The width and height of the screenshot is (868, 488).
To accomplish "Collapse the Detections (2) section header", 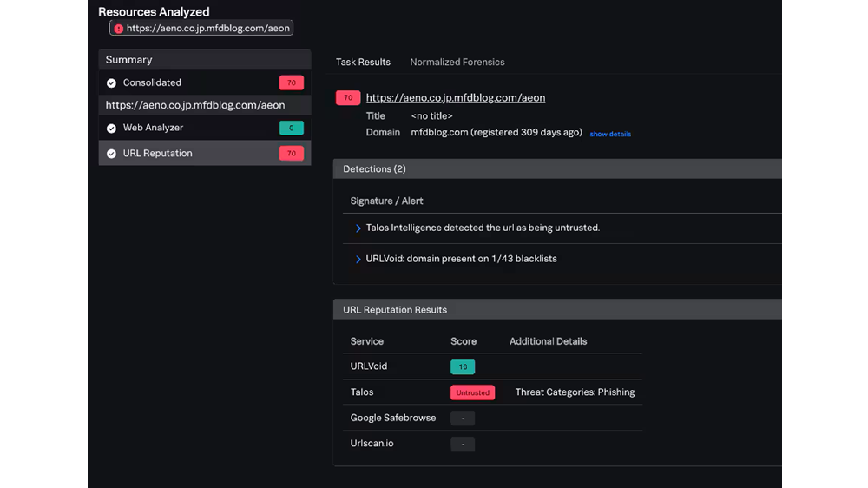I will pyautogui.click(x=557, y=169).
